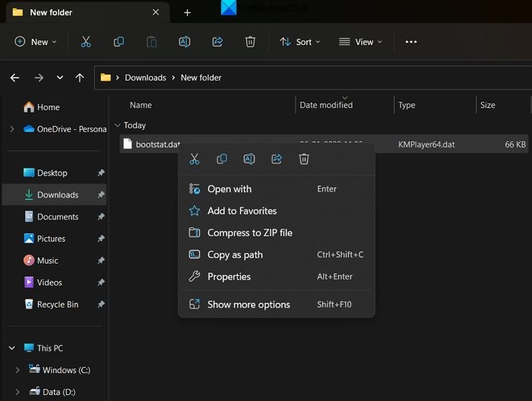Click the Downloads breadcrumb in the address bar

coord(145,77)
